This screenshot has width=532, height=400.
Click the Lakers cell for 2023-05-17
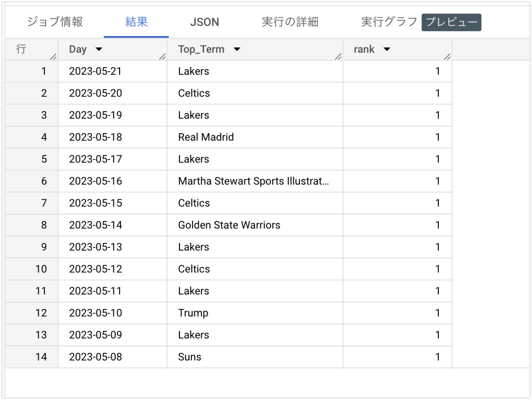tap(255, 159)
